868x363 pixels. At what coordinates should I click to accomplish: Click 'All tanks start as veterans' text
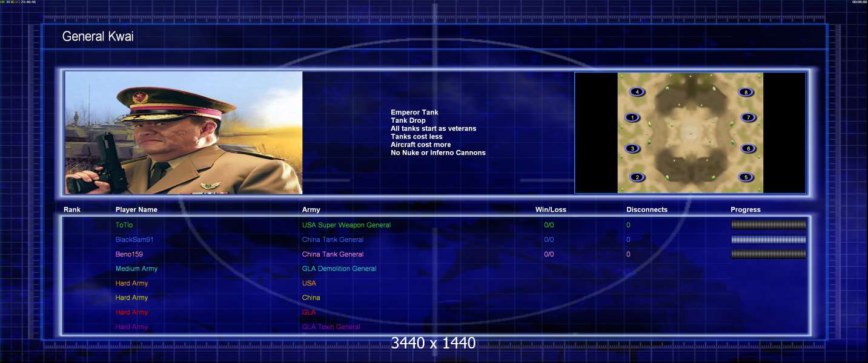(434, 128)
